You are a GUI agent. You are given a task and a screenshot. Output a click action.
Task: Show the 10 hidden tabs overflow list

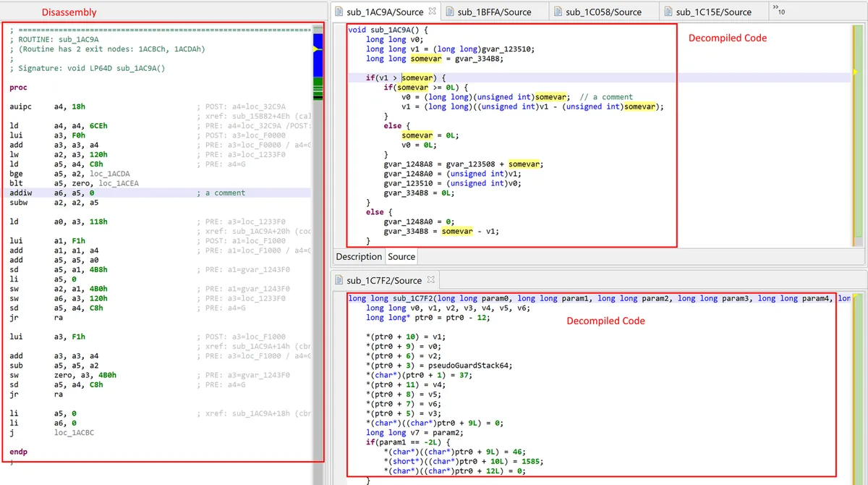point(778,11)
